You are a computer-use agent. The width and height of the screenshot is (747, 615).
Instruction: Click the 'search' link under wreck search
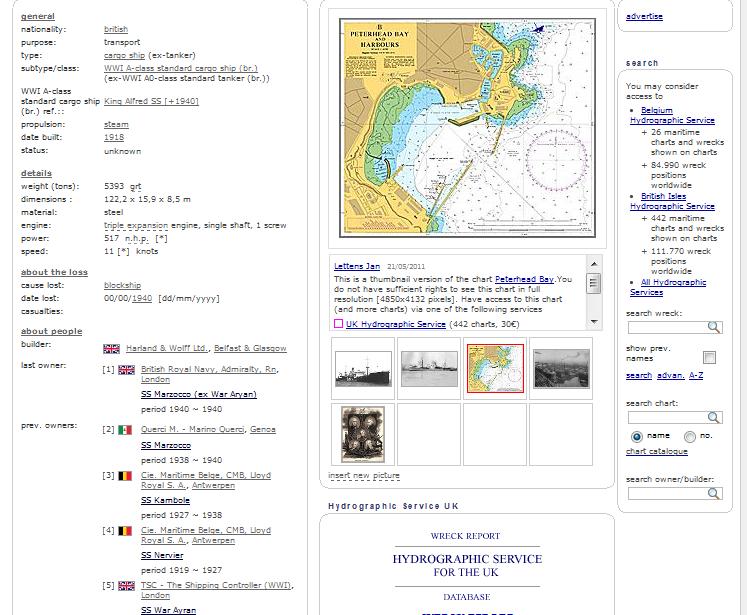click(639, 375)
